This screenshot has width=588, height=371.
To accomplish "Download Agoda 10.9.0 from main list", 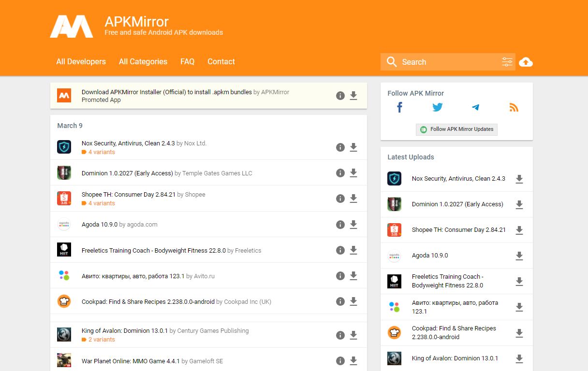I will (x=353, y=225).
